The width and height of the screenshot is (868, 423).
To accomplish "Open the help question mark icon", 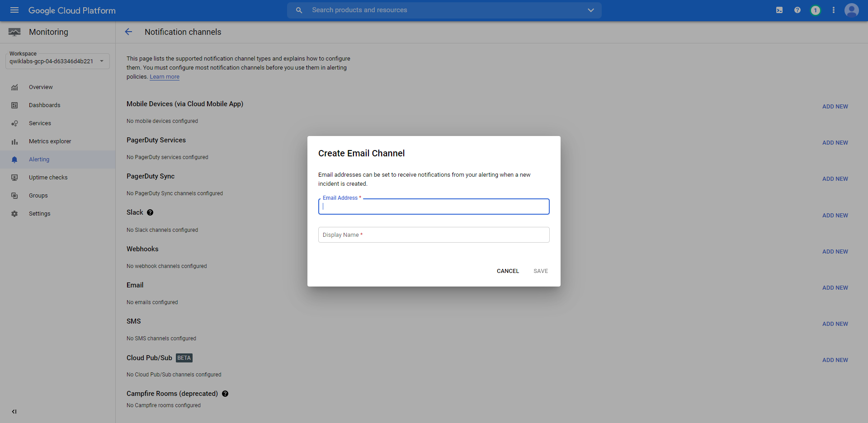I will (797, 10).
